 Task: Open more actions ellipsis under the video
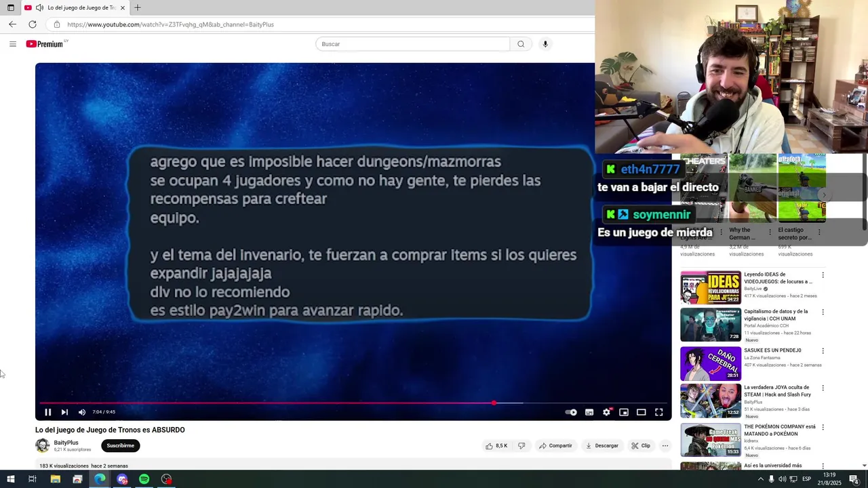pos(665,445)
